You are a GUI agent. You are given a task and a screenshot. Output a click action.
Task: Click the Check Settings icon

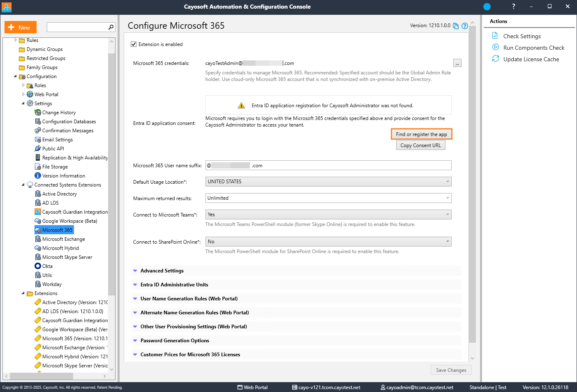coord(495,36)
